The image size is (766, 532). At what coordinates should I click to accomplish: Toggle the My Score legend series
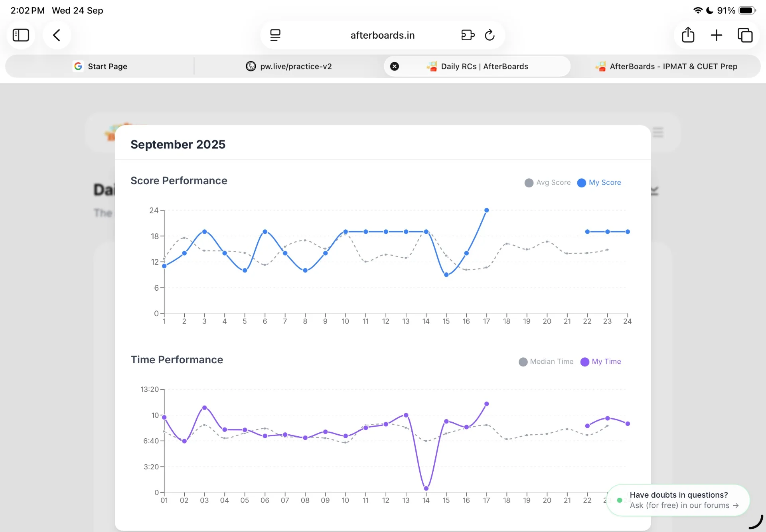(599, 183)
